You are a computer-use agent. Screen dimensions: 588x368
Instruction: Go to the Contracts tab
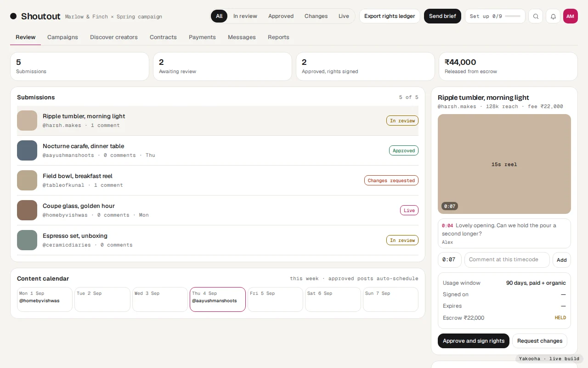tap(163, 37)
